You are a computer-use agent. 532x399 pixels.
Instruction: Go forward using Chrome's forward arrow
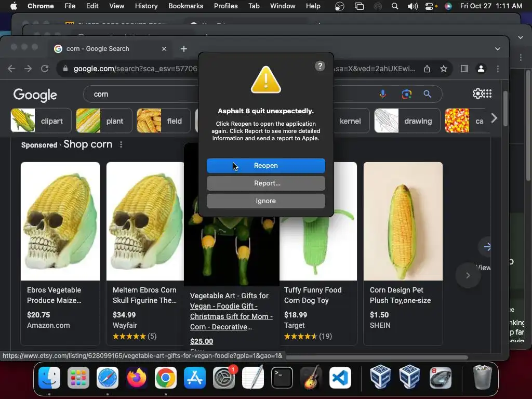tap(28, 69)
